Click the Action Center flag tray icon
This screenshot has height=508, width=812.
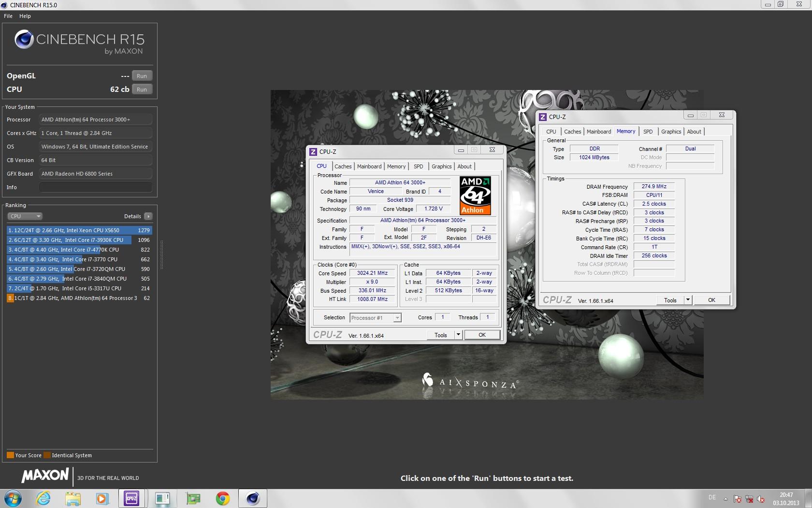(738, 499)
